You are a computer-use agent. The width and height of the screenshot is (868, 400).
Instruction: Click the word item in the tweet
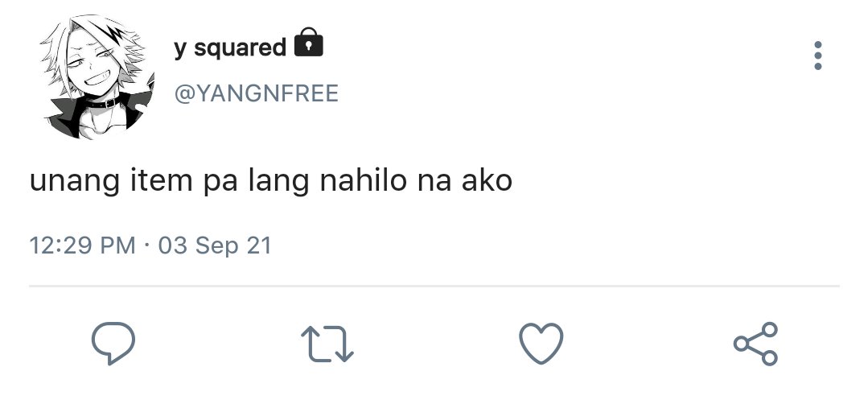click(162, 180)
